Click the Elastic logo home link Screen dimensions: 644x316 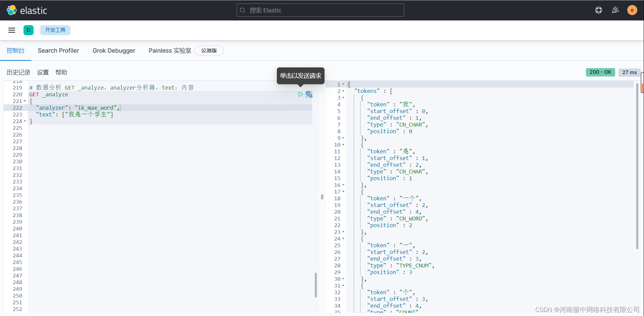click(27, 10)
